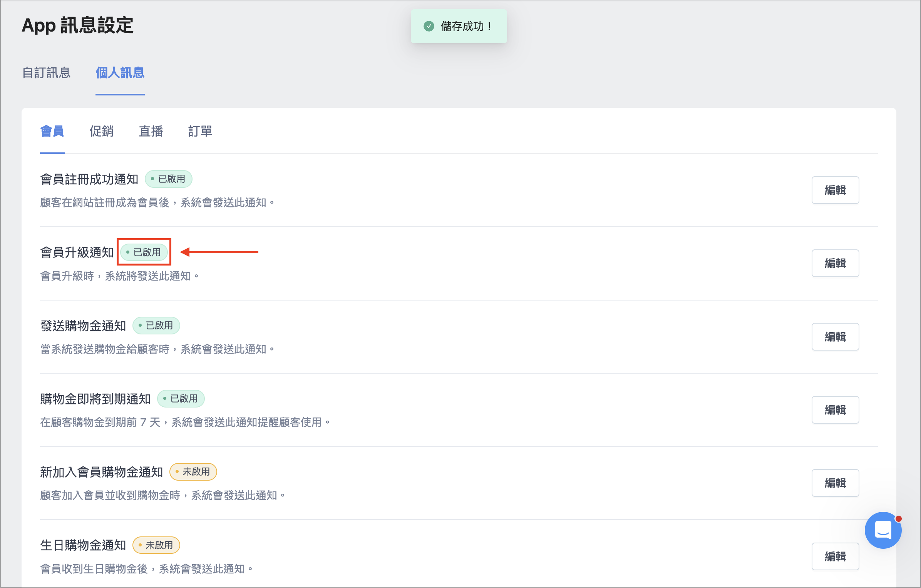Click the 未啟用 badge of 生日購物金通知
Viewport: 921px width, 588px height.
click(156, 545)
